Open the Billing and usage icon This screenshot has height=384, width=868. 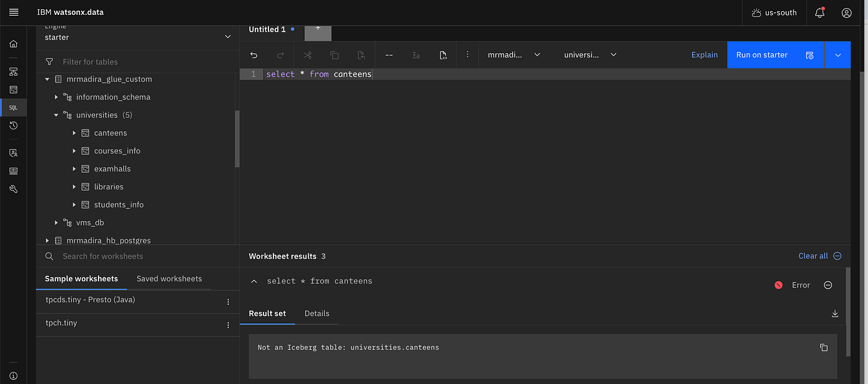(x=14, y=171)
